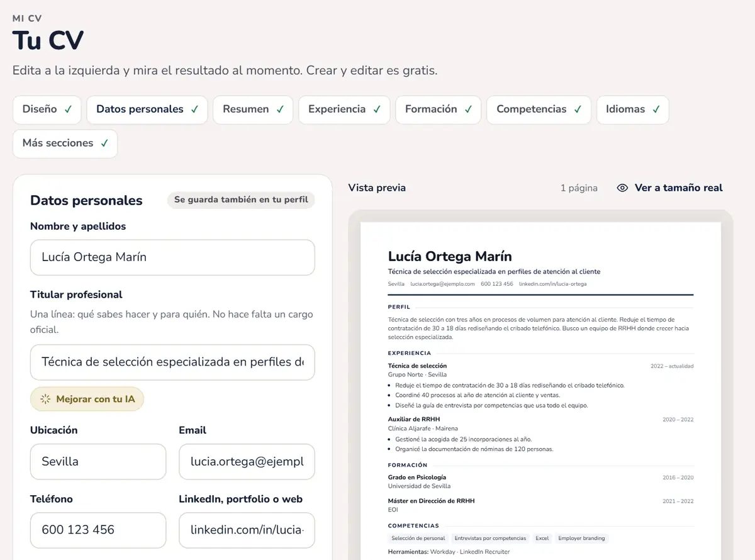The image size is (755, 560).
Task: Edit the Teléfono field with 600 123 456
Action: 98,530
